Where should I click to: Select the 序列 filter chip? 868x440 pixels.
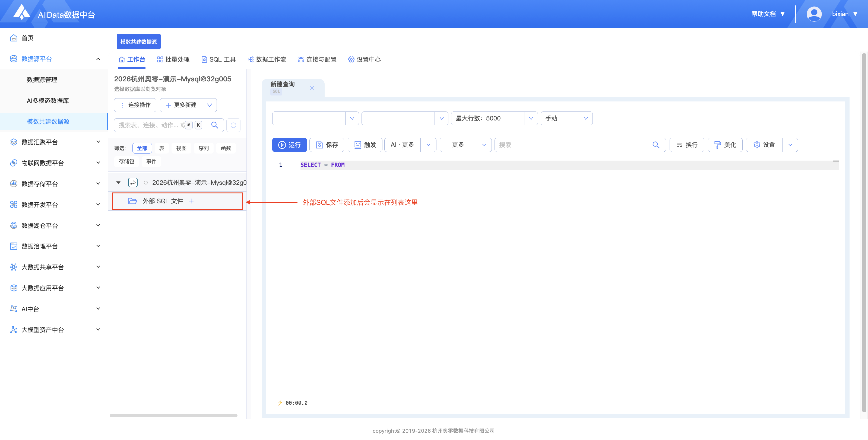pos(204,148)
